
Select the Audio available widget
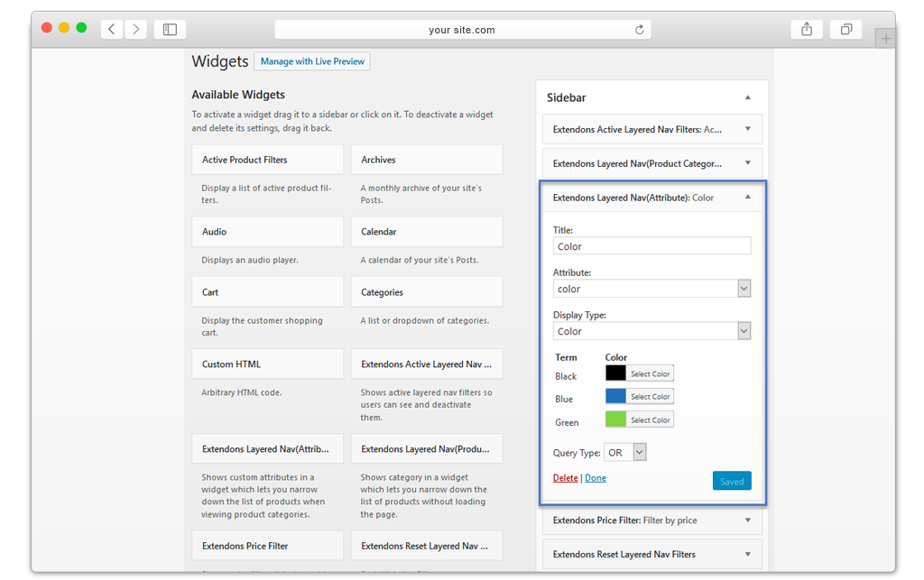pos(267,232)
